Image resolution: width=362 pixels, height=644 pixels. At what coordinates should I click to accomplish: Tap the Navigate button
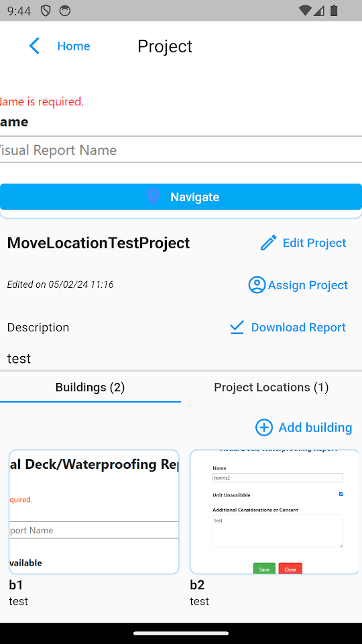click(x=181, y=197)
